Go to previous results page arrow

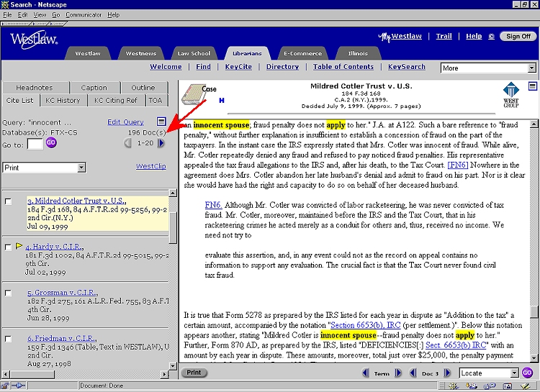pyautogui.click(x=127, y=143)
